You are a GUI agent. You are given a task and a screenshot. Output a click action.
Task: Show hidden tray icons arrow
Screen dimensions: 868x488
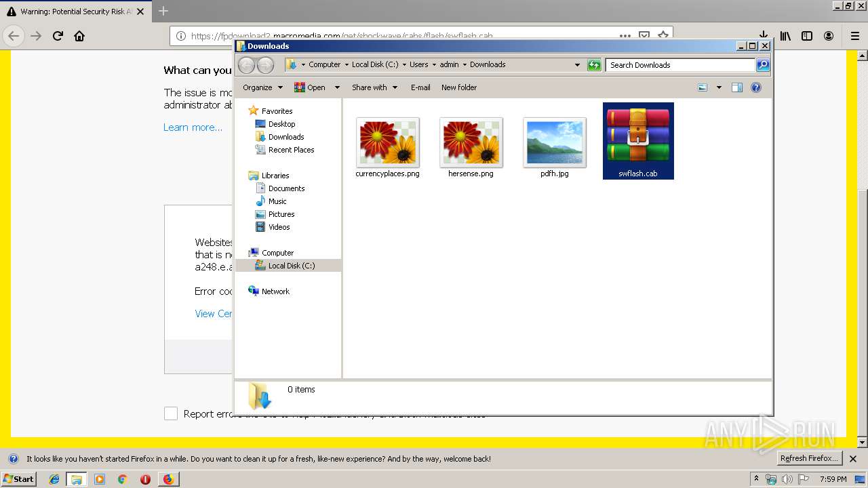756,479
